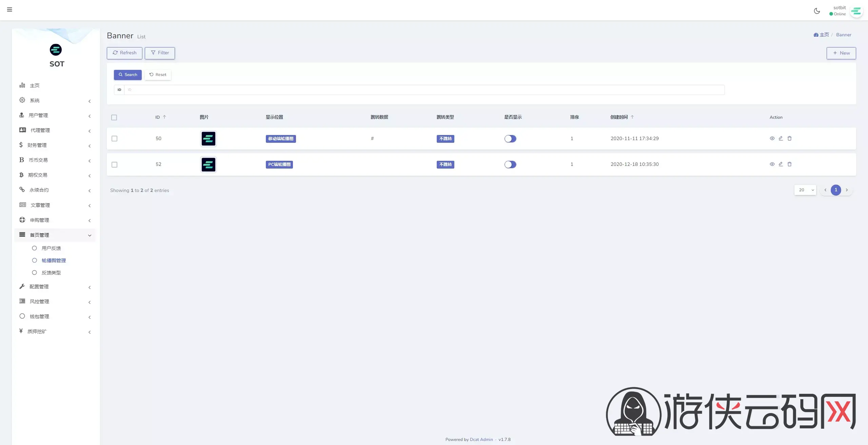Check the select-all checkbox in the table header
This screenshot has width=868, height=445.
click(114, 117)
